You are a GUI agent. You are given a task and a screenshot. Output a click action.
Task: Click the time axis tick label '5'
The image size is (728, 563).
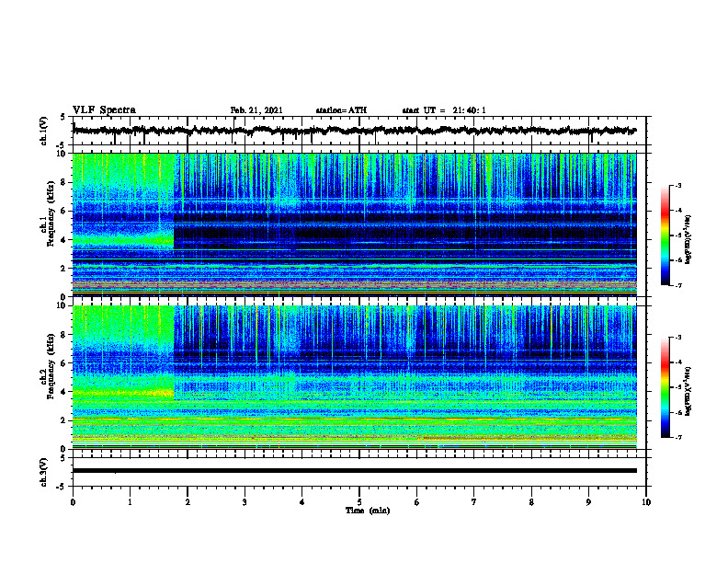click(x=359, y=501)
